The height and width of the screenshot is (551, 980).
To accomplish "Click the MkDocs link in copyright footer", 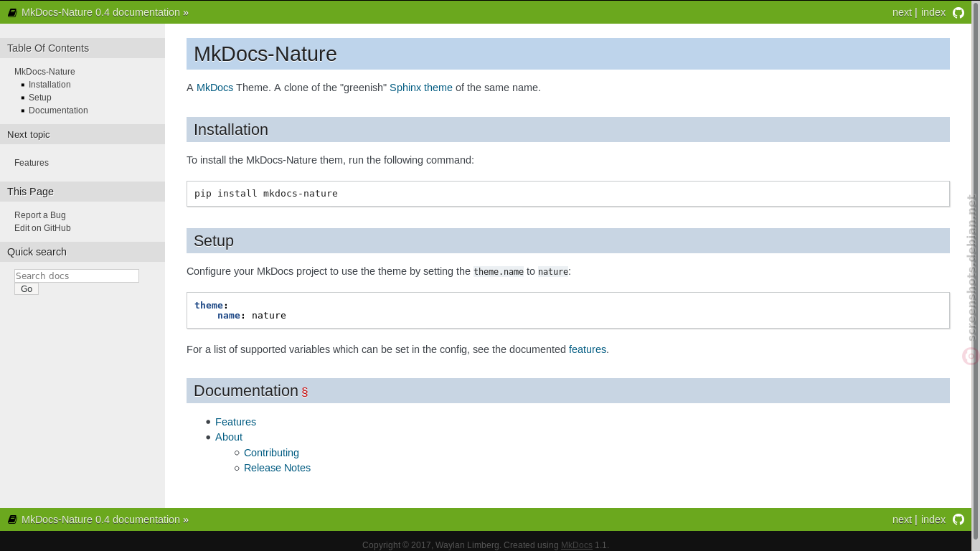I will click(576, 545).
